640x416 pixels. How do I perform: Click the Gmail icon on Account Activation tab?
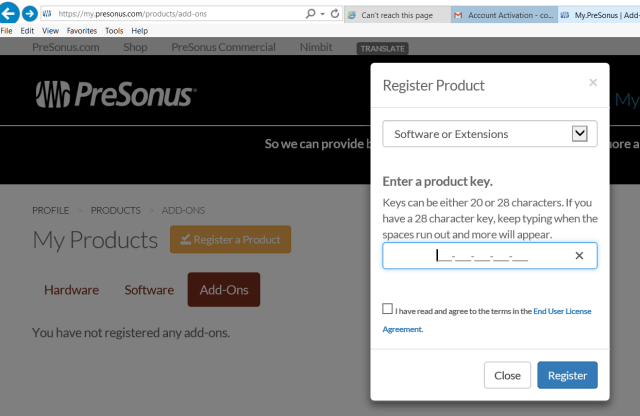[x=458, y=16]
